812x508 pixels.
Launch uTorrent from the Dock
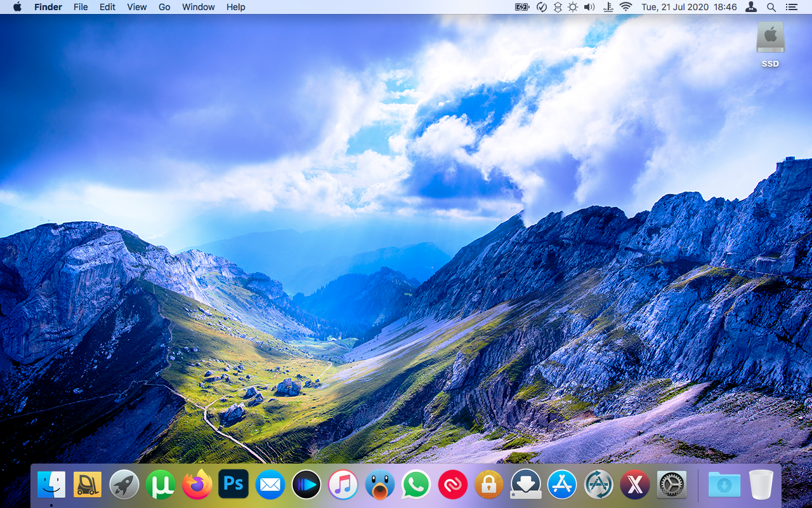point(160,485)
